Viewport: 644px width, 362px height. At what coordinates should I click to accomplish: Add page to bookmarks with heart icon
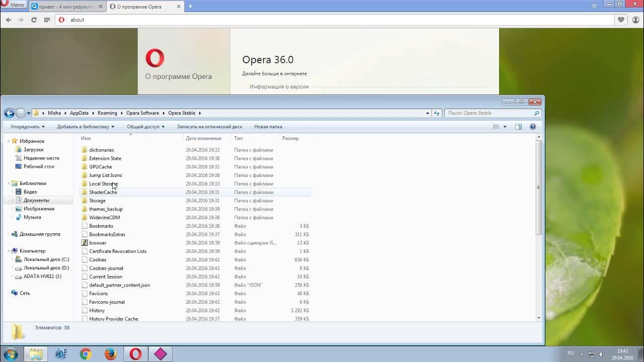tap(621, 20)
